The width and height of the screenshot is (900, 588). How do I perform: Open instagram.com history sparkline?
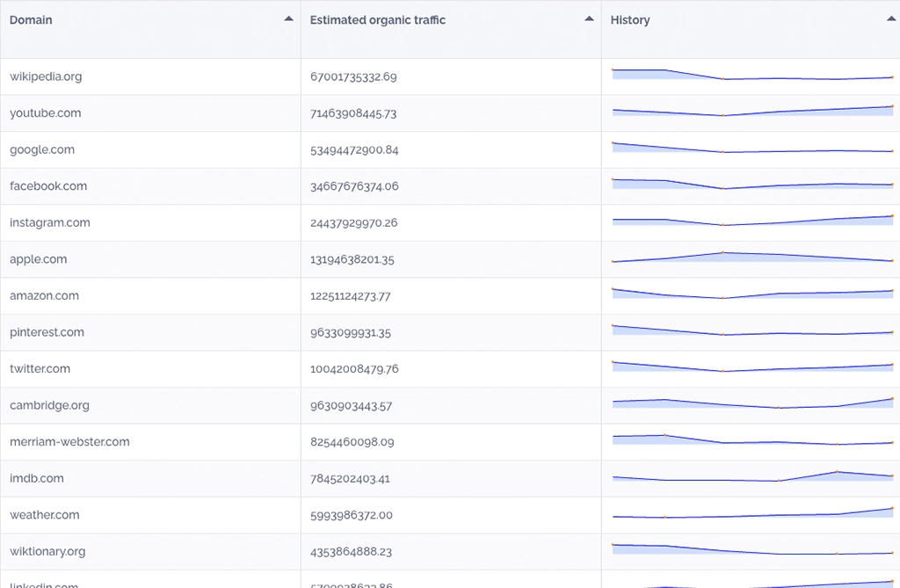coord(752,221)
